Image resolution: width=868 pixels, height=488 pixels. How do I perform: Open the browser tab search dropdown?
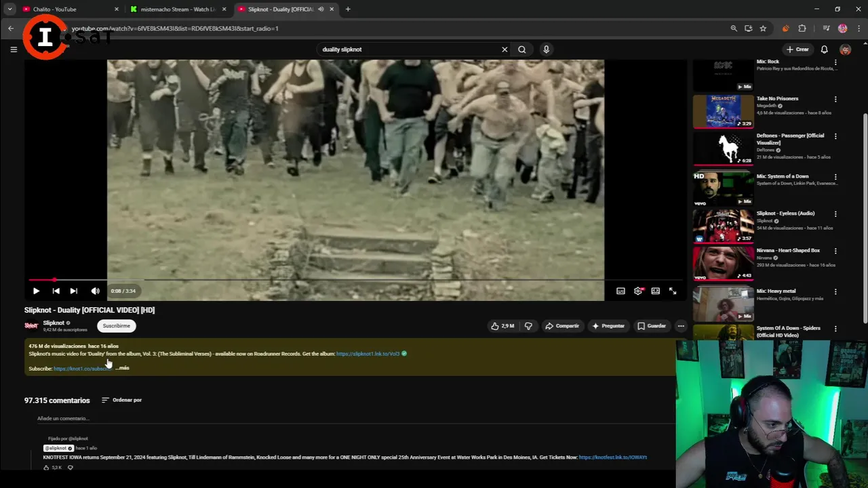[9, 9]
